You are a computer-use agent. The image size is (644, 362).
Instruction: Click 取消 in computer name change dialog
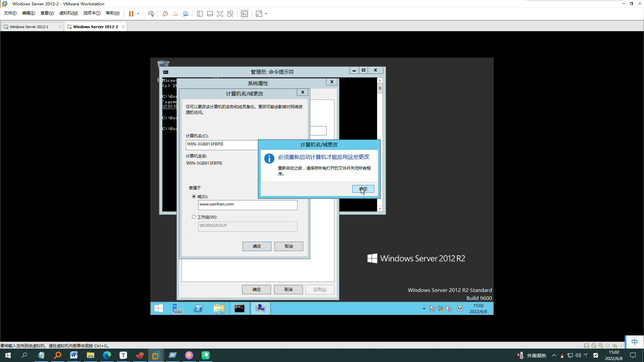coord(288,246)
